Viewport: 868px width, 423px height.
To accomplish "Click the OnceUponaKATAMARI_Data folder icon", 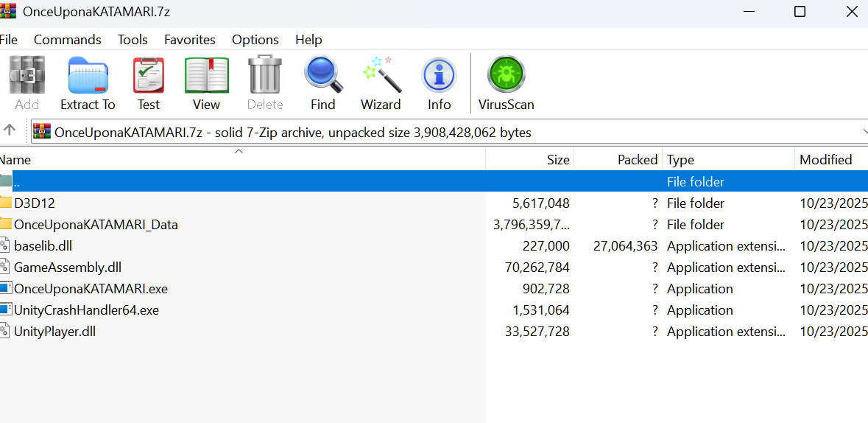I will tap(5, 224).
